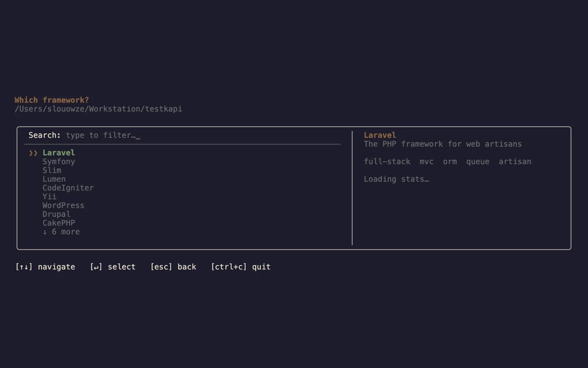Select CodeIgniter from the list
Screen dimensions: 588x368
68,188
